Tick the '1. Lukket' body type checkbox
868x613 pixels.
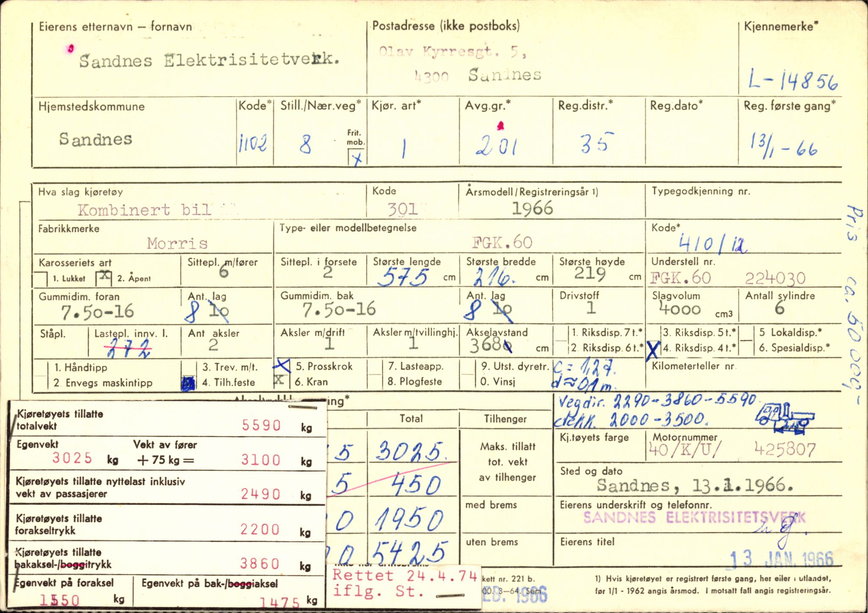[x=40, y=278]
